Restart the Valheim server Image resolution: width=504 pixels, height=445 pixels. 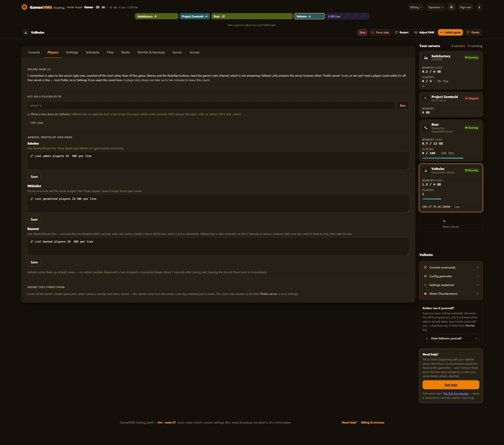tap(401, 33)
